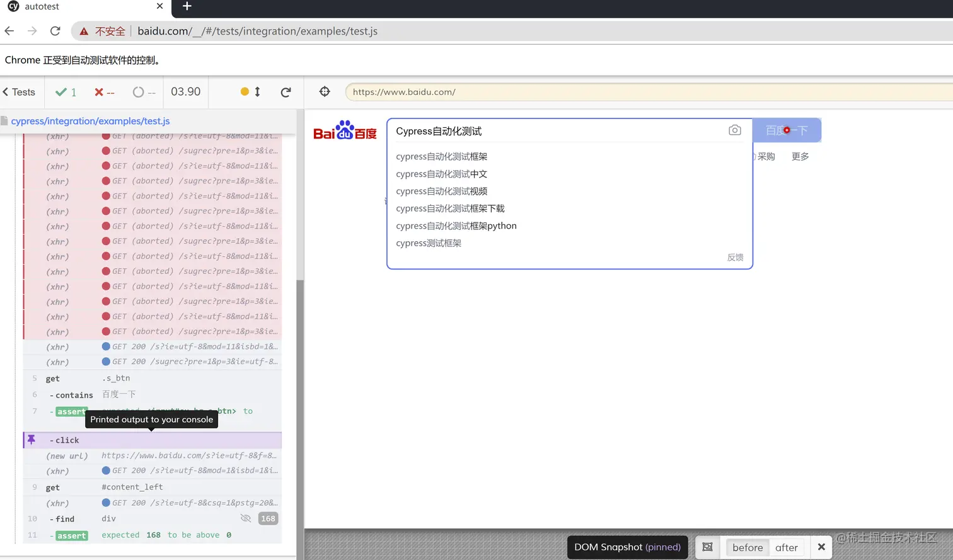The image size is (953, 560).
Task: Select suggestion cypress测试框架
Action: (429, 243)
